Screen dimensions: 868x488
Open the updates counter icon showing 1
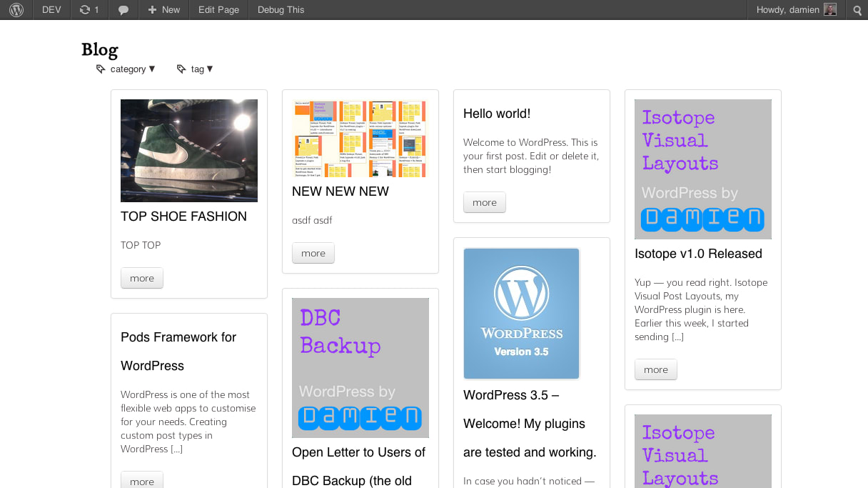pos(89,9)
